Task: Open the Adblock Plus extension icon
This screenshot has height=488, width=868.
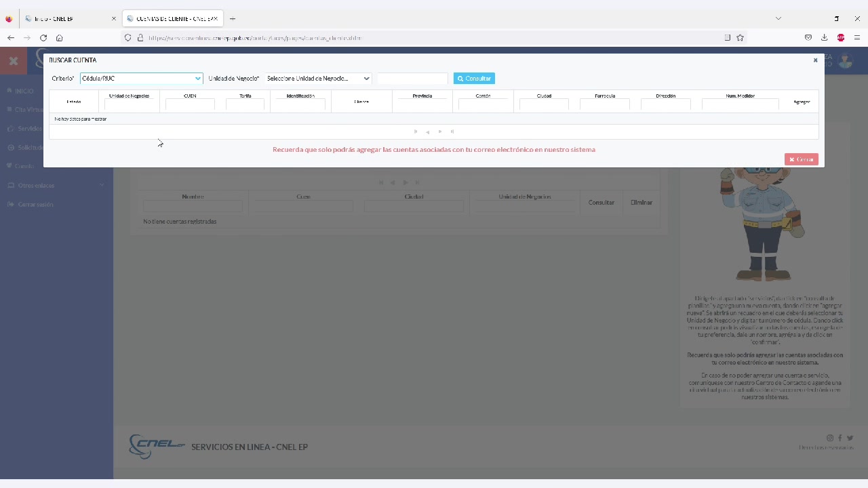Action: [x=841, y=38]
